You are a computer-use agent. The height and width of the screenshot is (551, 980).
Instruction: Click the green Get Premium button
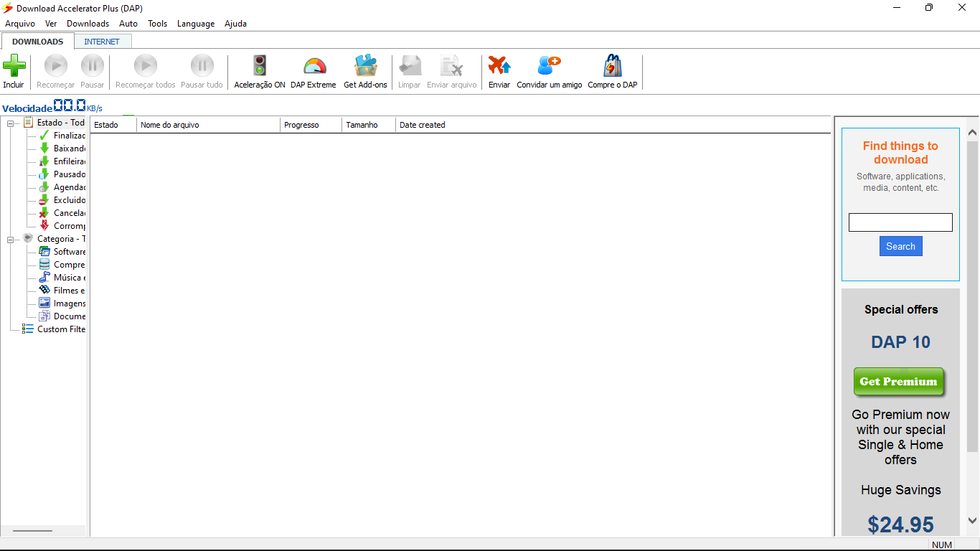(x=898, y=382)
